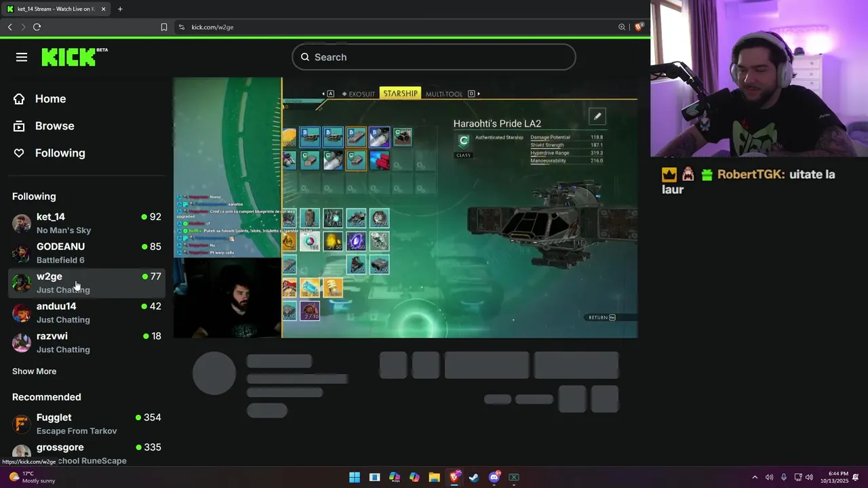Open ket_14's No Man's Sky channel
This screenshot has height=488, width=868.
coord(87,224)
